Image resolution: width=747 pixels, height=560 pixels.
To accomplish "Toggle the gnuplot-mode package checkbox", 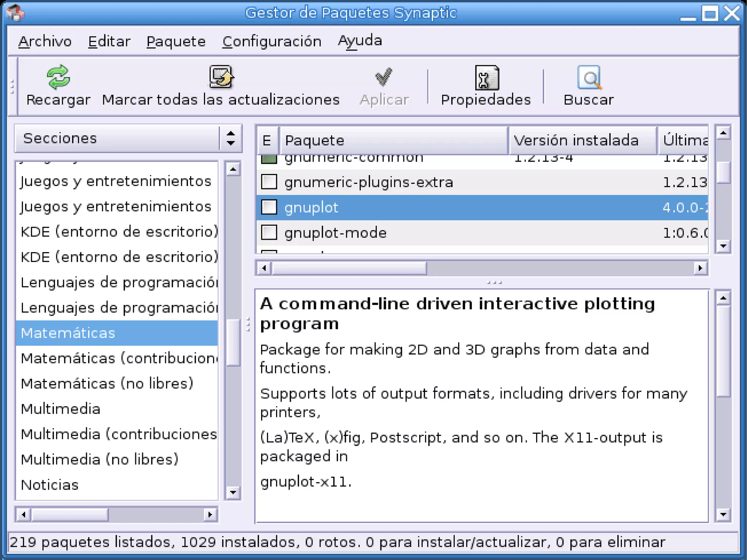I will [269, 232].
